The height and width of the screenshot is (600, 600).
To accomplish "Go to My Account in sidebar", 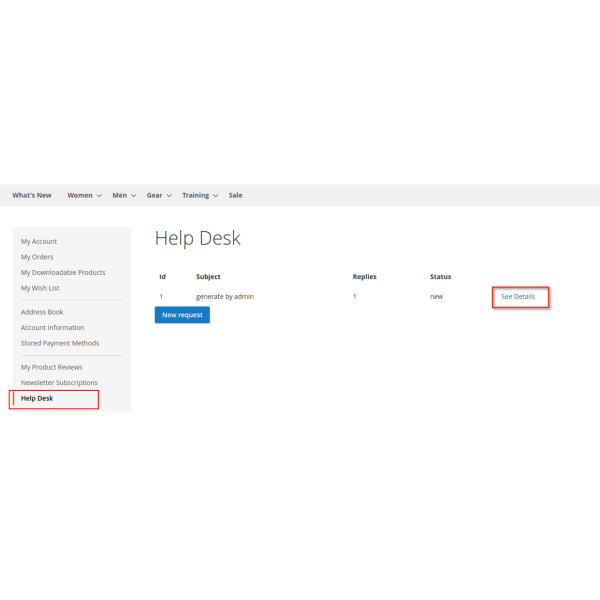I will coord(39,241).
